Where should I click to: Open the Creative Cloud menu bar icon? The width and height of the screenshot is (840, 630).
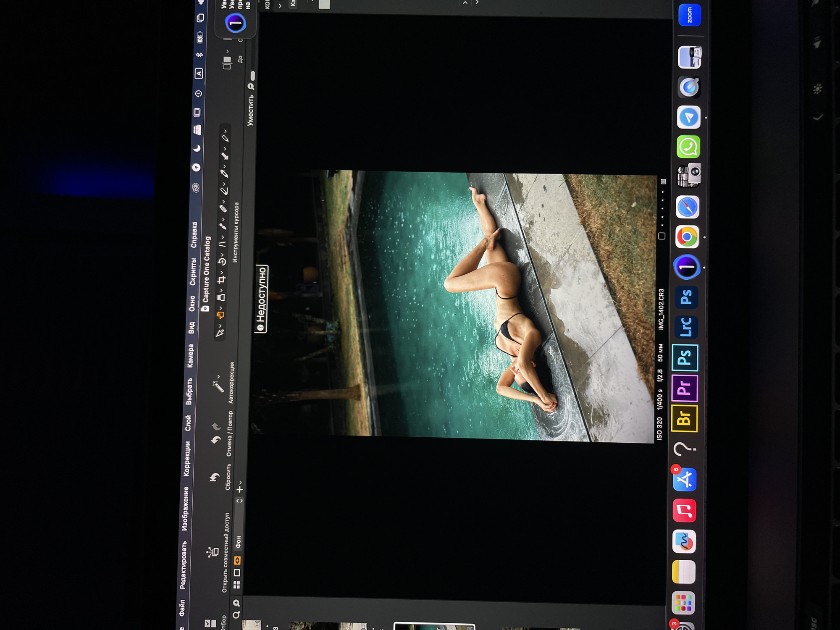pos(196,188)
